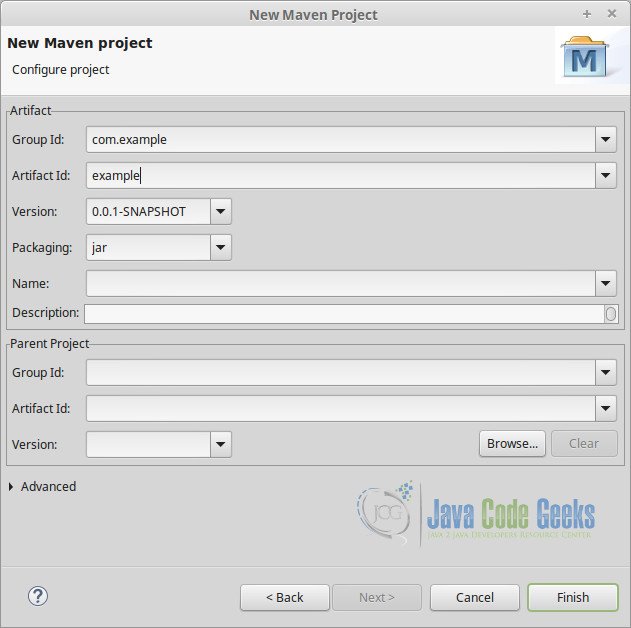
Task: Open the Artifact Id dropdown arrow
Action: [606, 176]
